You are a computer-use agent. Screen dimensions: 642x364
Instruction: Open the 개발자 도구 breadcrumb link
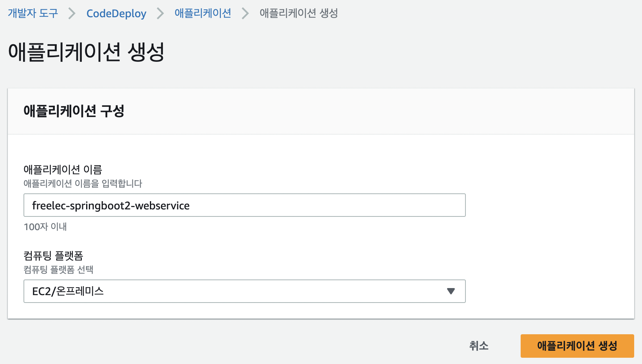tap(33, 13)
